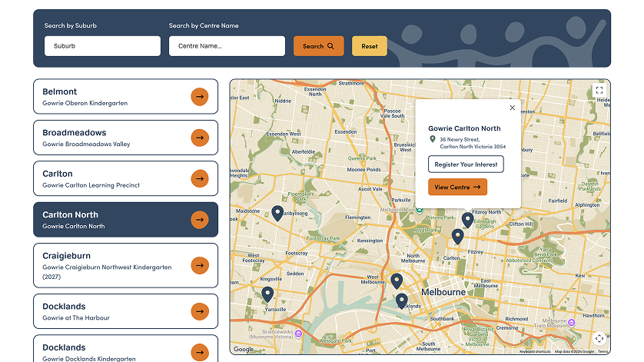644x362 pixels.
Task: Focus the Suburb search field
Action: [102, 46]
